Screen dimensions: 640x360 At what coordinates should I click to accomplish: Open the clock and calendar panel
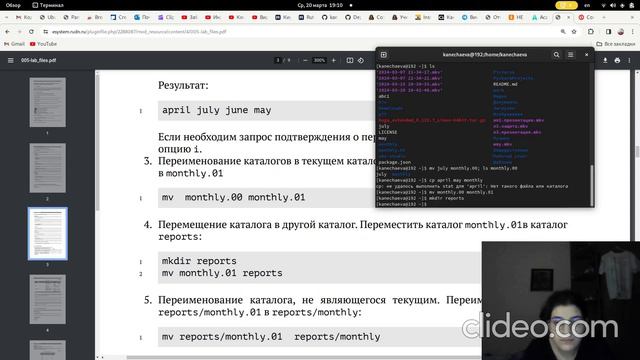point(320,5)
